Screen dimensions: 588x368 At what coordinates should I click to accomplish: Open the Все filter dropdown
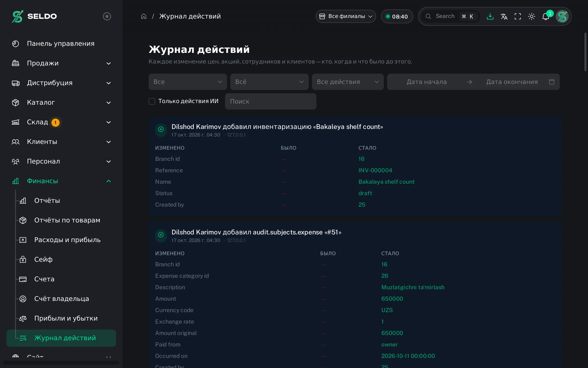tap(188, 82)
